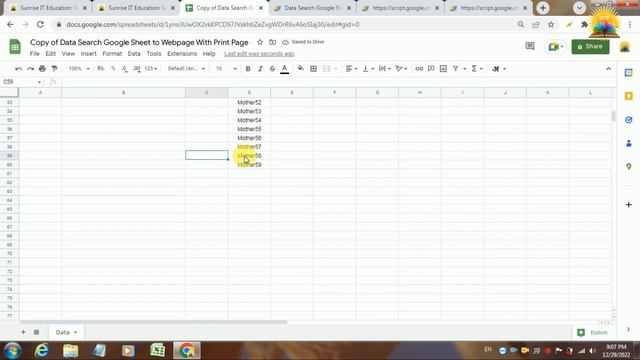Click the Print icon in toolbar
This screenshot has width=640, height=360.
point(42,69)
